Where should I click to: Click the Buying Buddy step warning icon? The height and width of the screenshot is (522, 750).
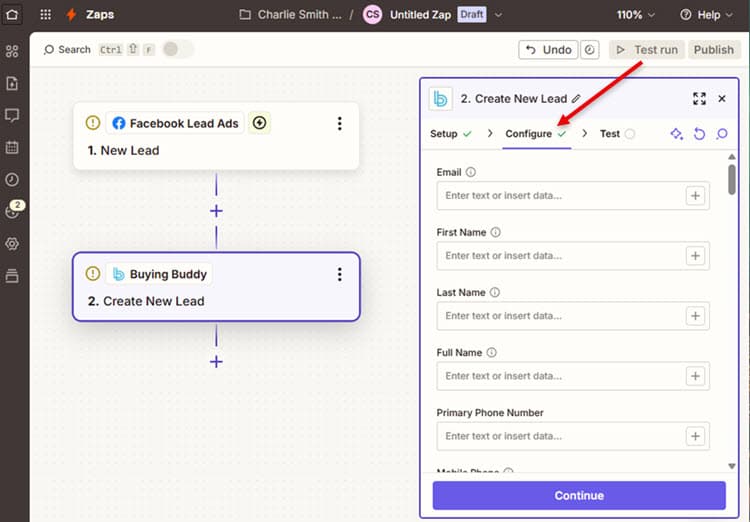[x=93, y=274]
